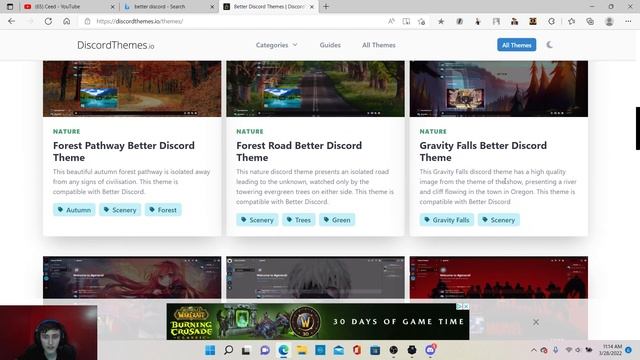Click the DiscordThemes.io logo

(116, 45)
